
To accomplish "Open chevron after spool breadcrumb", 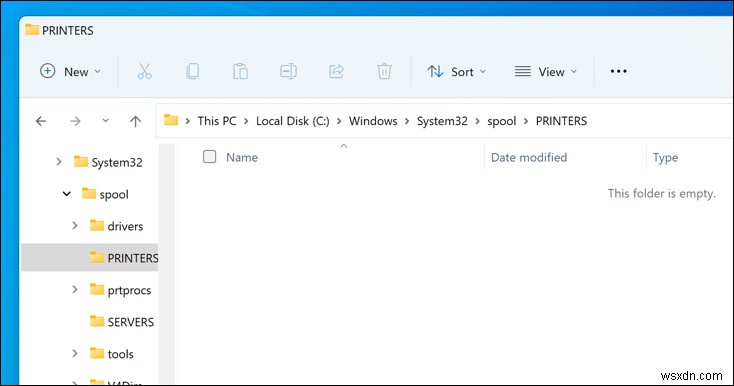I will [526, 121].
